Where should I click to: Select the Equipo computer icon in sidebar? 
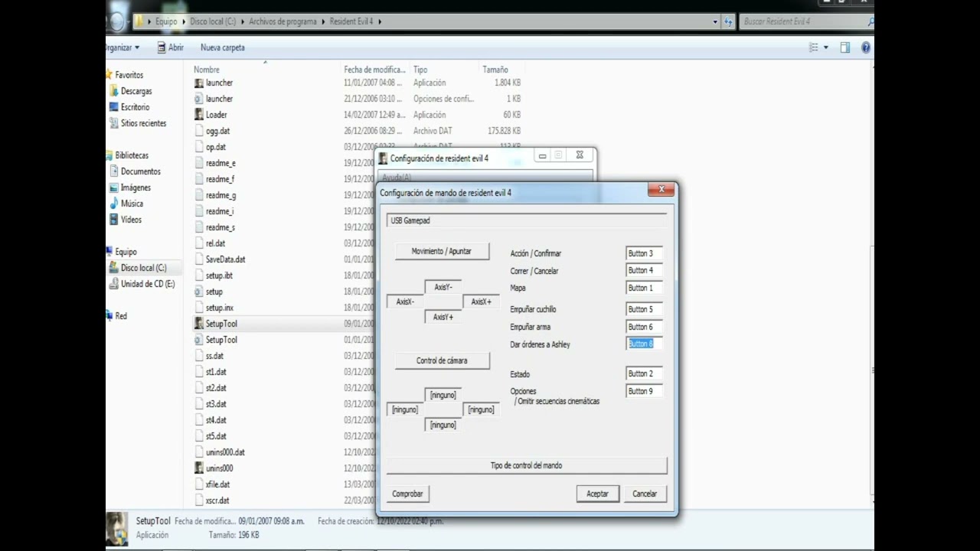tap(110, 252)
